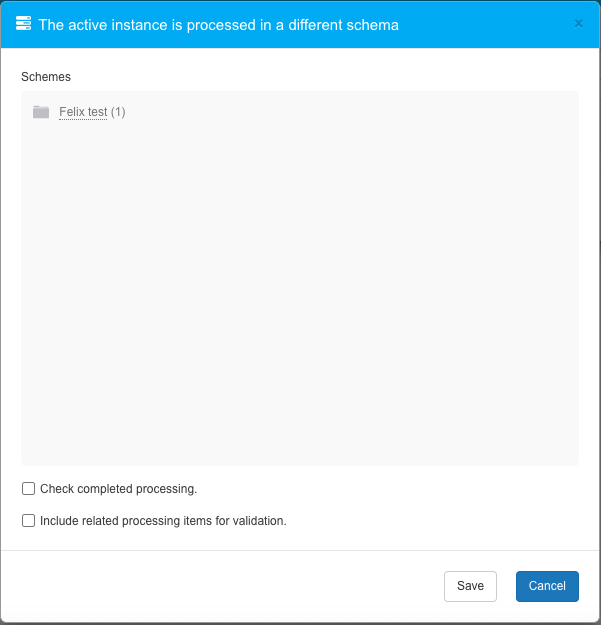Screen dimensions: 601x625
Task: Click the folder icon beside Felix test
Action: (41, 112)
